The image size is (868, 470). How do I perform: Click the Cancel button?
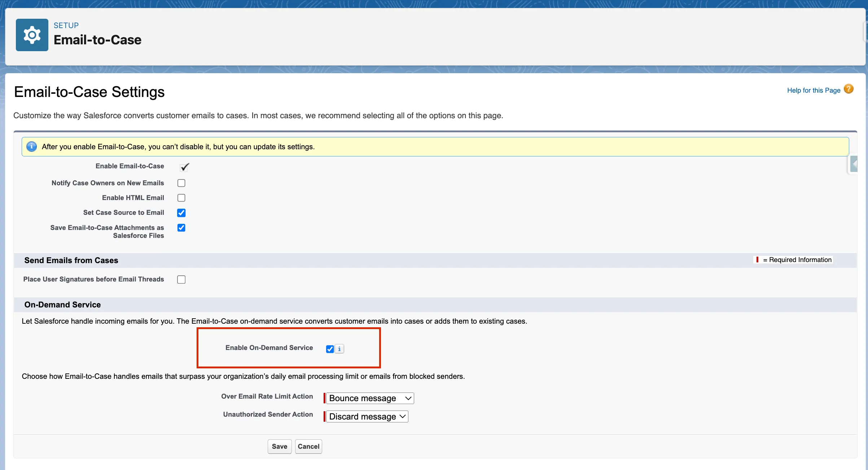(x=308, y=446)
